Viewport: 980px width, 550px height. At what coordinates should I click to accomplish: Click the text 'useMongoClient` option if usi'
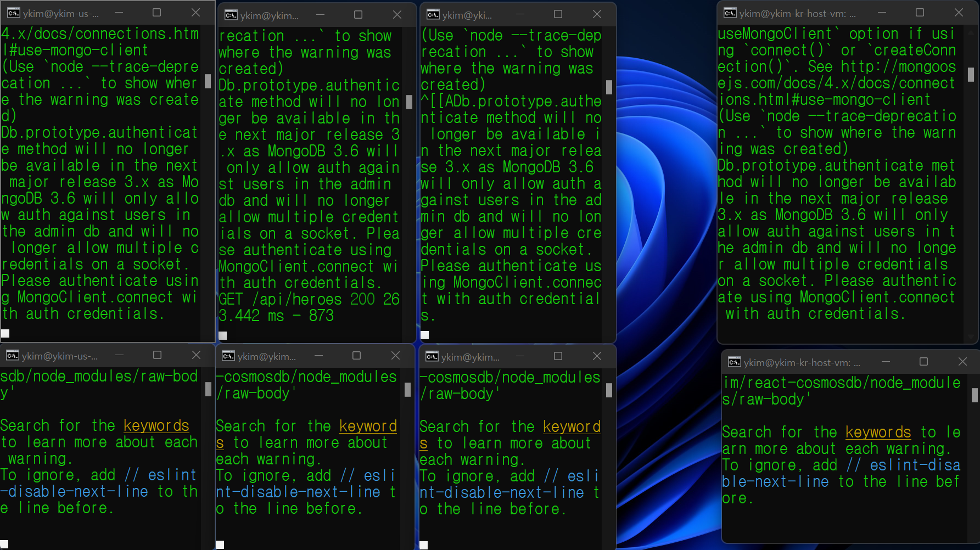[837, 33]
